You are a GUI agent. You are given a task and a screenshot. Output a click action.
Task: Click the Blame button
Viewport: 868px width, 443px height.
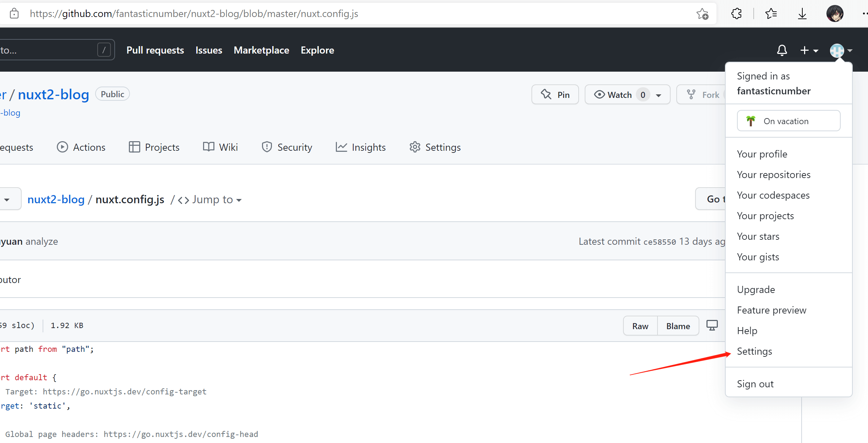pyautogui.click(x=678, y=326)
